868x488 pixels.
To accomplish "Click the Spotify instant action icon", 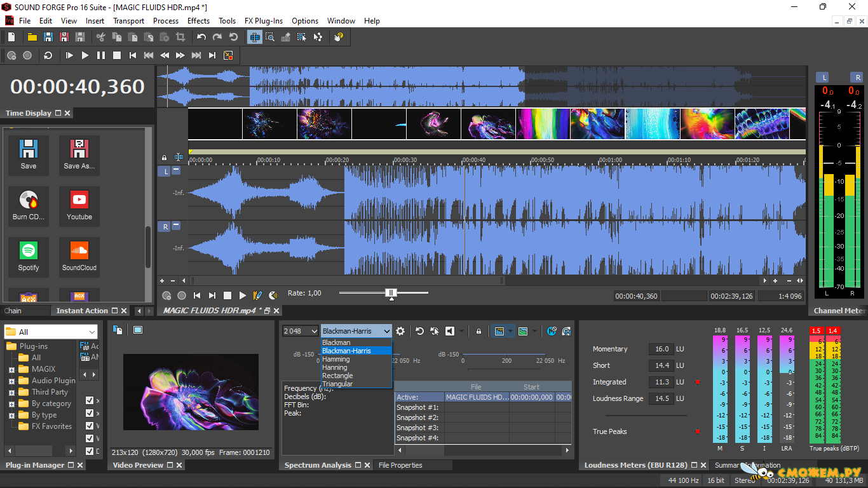I will tap(29, 257).
